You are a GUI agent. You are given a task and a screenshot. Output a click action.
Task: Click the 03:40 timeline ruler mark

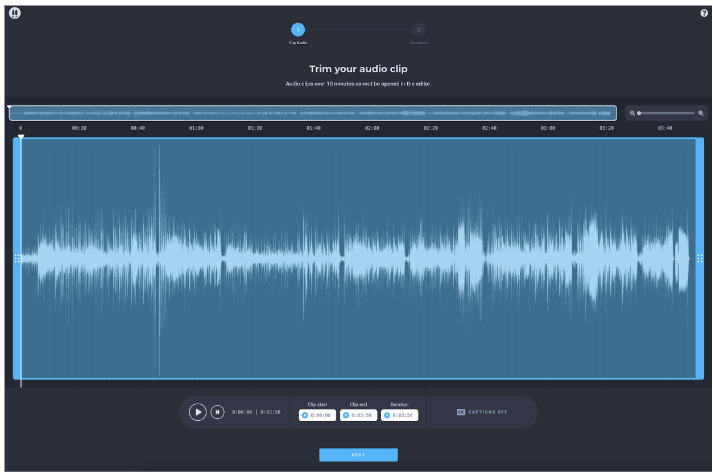point(665,128)
